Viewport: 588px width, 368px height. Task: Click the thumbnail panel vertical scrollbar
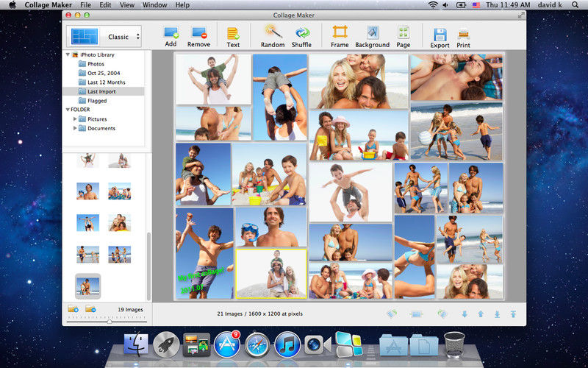(x=149, y=266)
